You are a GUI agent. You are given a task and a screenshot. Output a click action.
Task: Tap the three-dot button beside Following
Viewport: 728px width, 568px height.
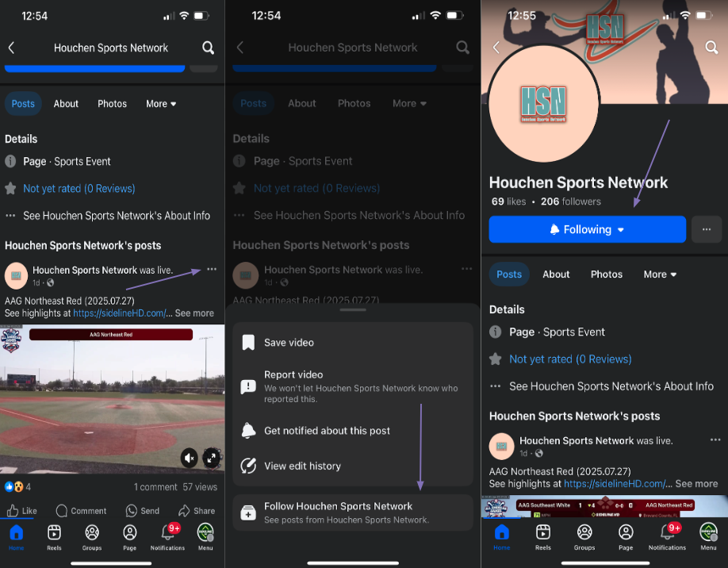pyautogui.click(x=707, y=229)
